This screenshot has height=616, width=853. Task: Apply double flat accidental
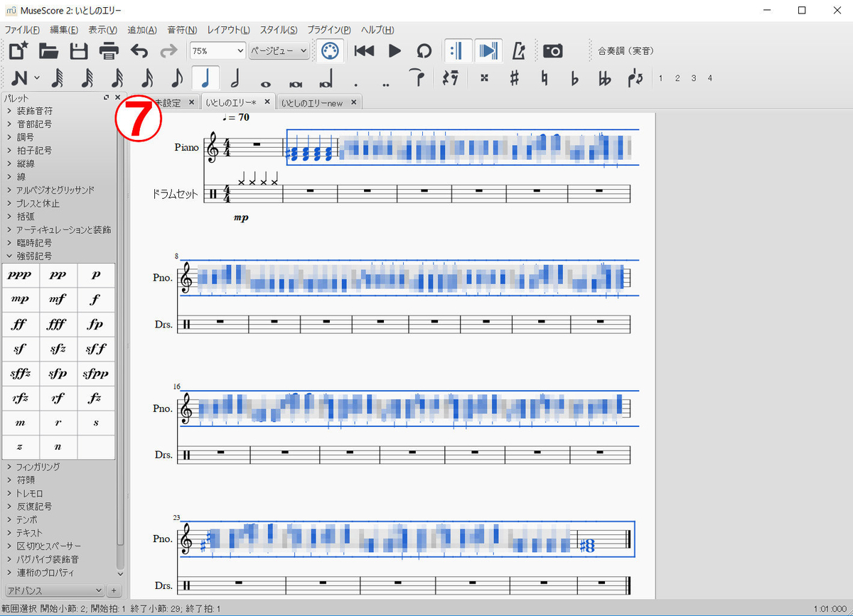click(605, 78)
